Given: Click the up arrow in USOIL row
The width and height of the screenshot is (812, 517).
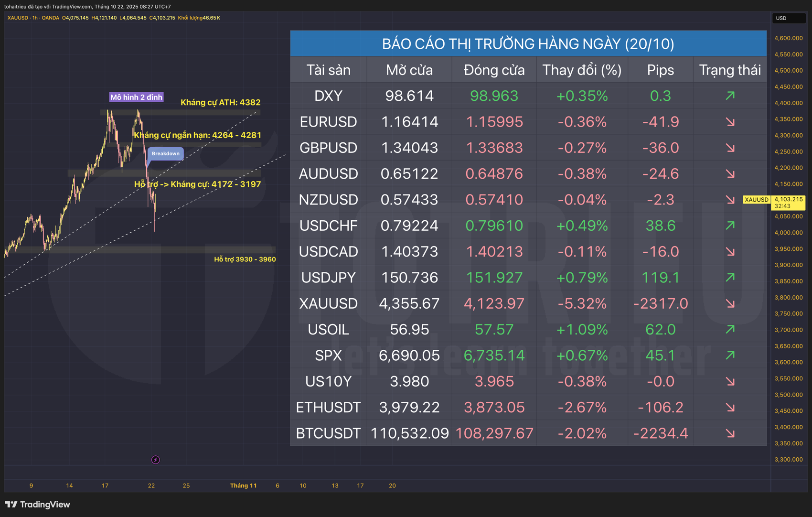Looking at the screenshot, I should pos(730,329).
